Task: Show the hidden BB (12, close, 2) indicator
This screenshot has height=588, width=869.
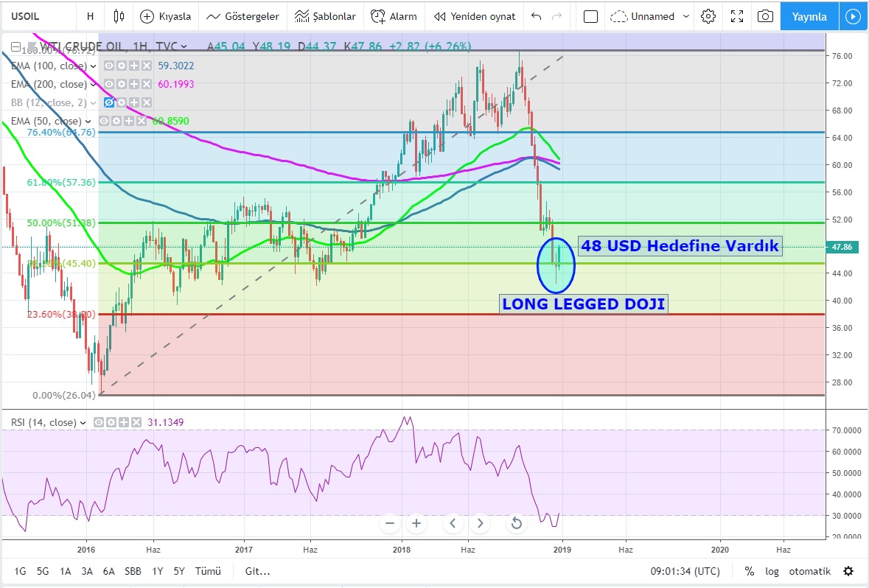Action: point(109,102)
